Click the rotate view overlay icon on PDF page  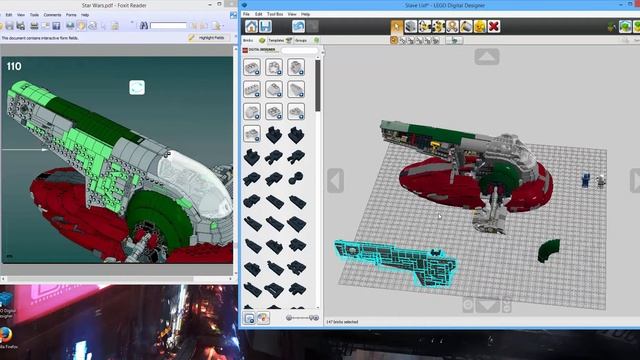(137, 87)
